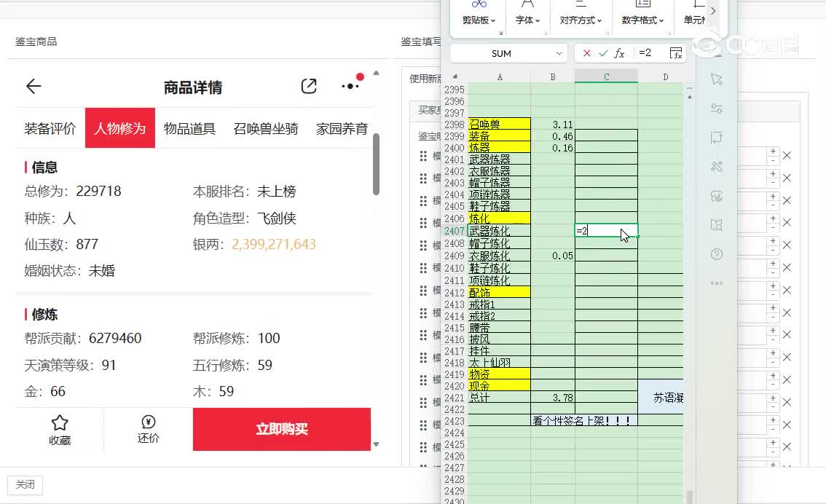Open the three-dot more menu with red badge

[350, 86]
